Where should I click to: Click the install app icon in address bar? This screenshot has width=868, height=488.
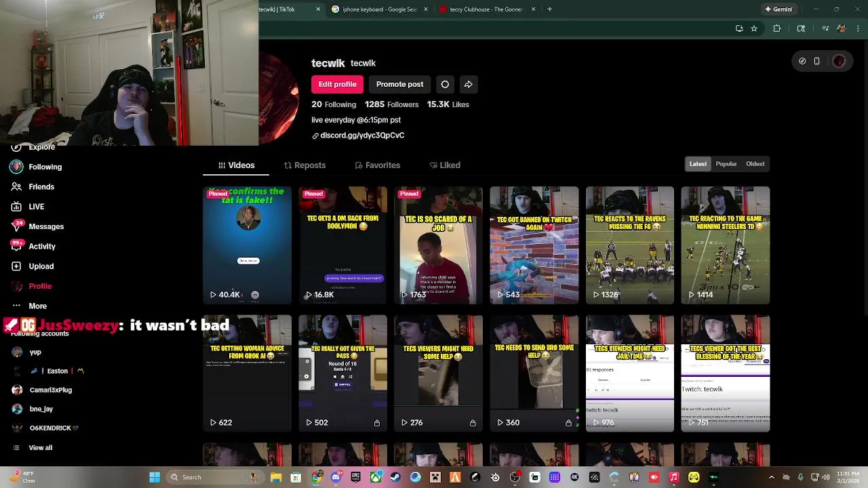739,28
